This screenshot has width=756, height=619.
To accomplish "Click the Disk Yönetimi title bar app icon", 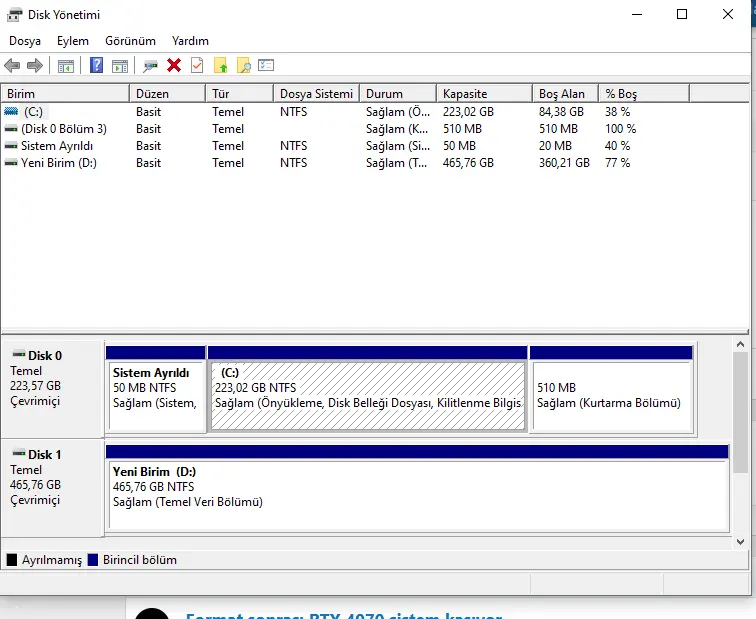I will pos(14,15).
